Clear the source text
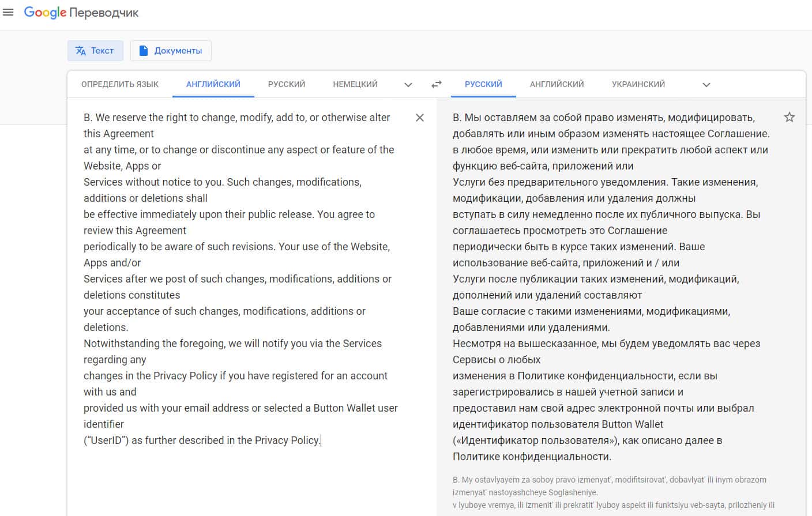 tap(420, 118)
